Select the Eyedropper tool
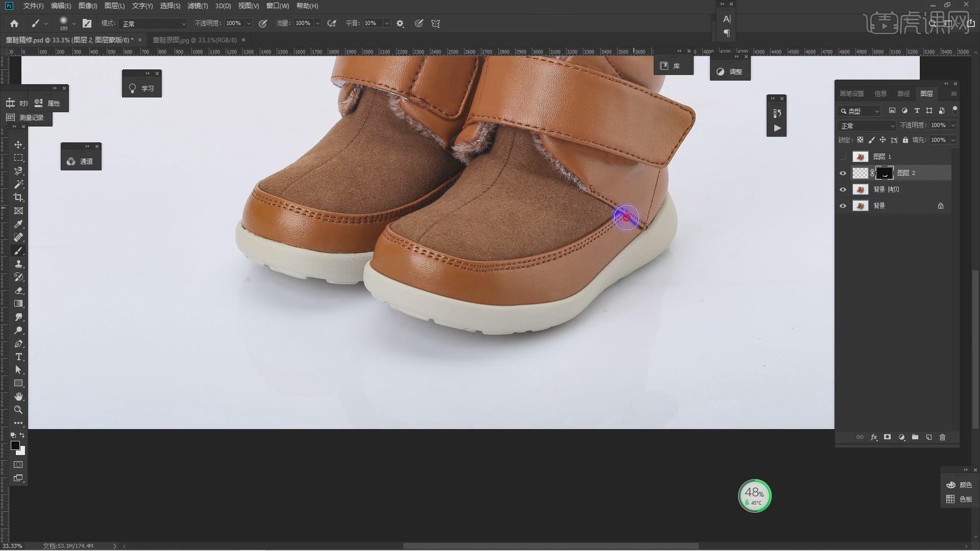Image resolution: width=980 pixels, height=551 pixels. [18, 224]
